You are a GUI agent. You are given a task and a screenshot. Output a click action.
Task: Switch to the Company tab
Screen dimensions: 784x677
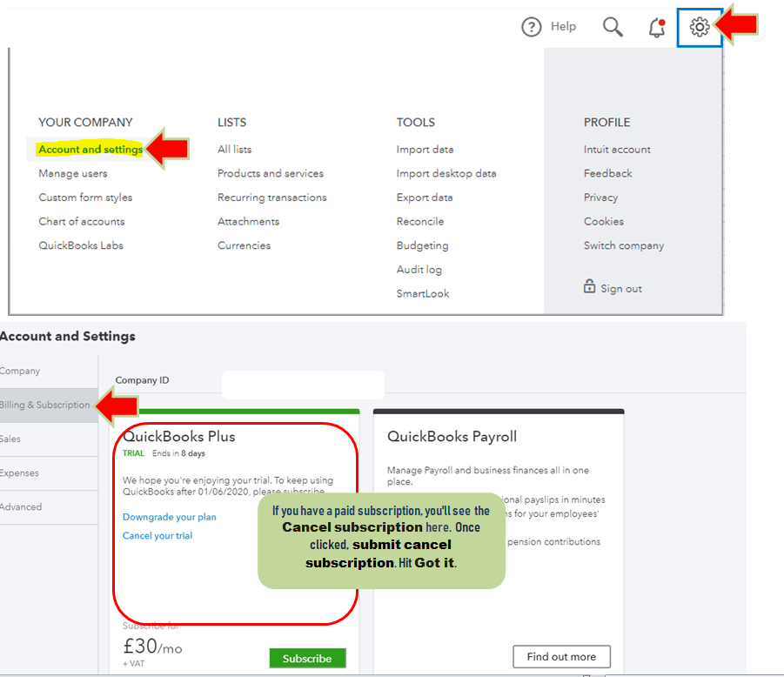point(49,371)
